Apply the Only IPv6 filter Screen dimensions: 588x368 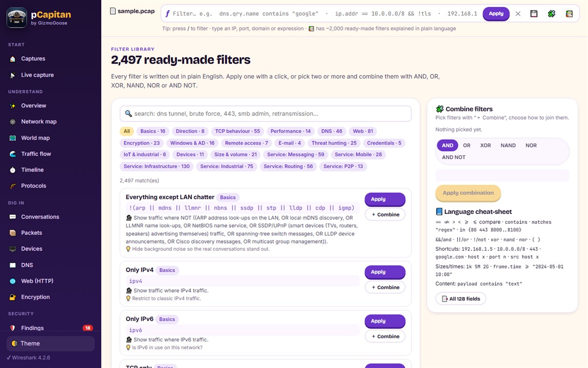(x=385, y=321)
